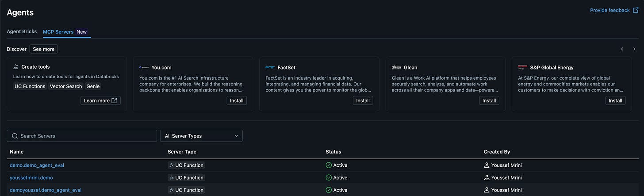
Task: Click the Vector Search tag
Action: (x=66, y=86)
